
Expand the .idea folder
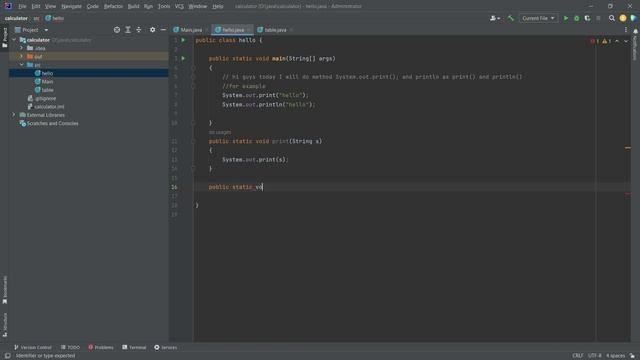tap(22, 48)
